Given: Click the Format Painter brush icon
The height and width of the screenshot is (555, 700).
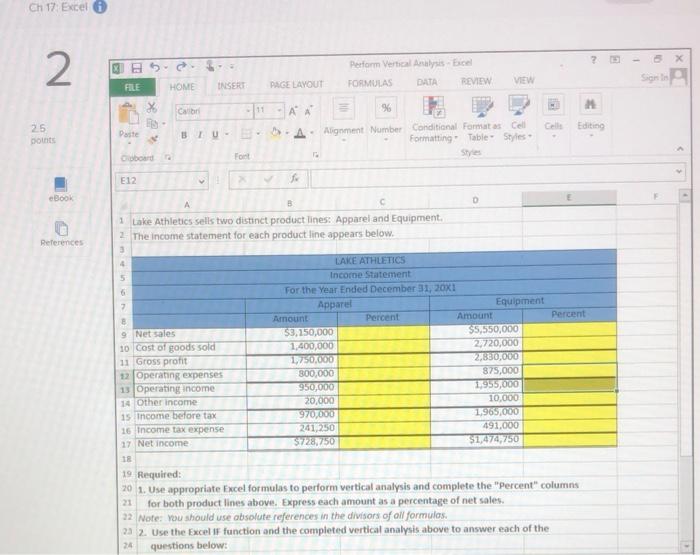Looking at the screenshot, I should [x=152, y=139].
